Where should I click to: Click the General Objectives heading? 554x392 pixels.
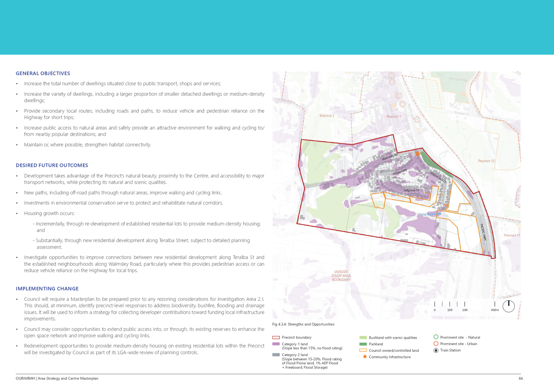tap(43, 73)
